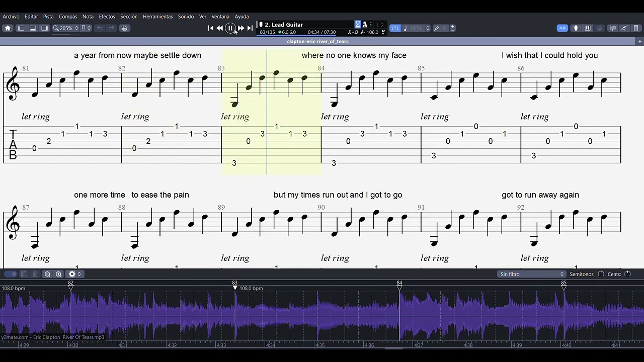Open the Sección menu

tap(129, 17)
